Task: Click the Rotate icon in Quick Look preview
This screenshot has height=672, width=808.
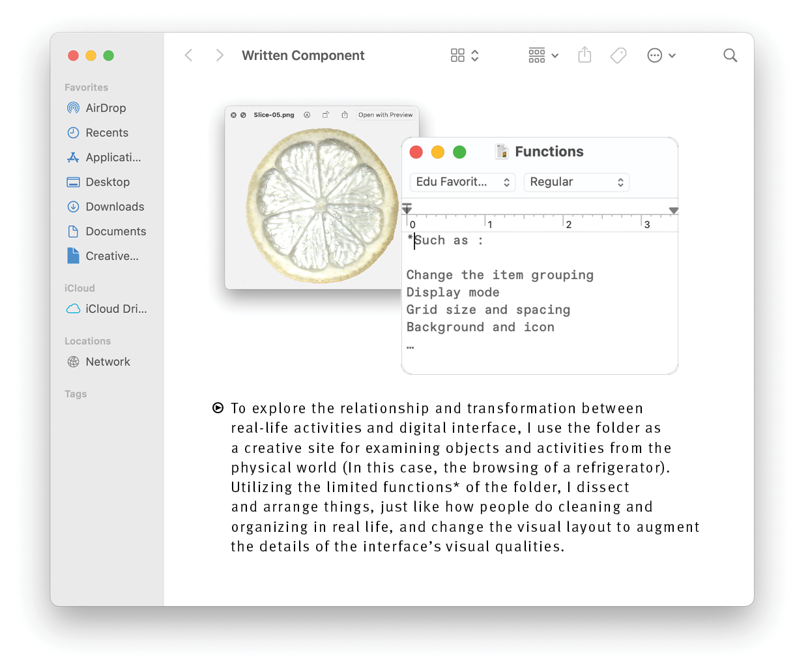Action: click(x=326, y=115)
